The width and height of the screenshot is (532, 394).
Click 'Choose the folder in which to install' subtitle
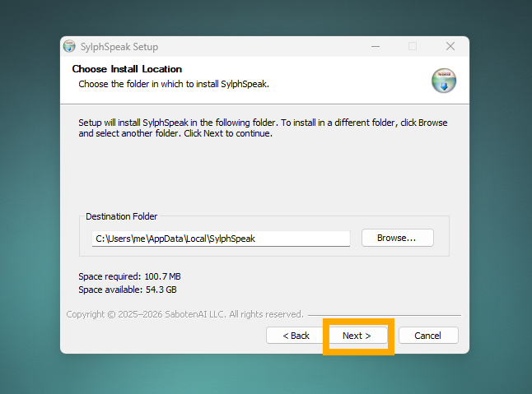coord(174,84)
